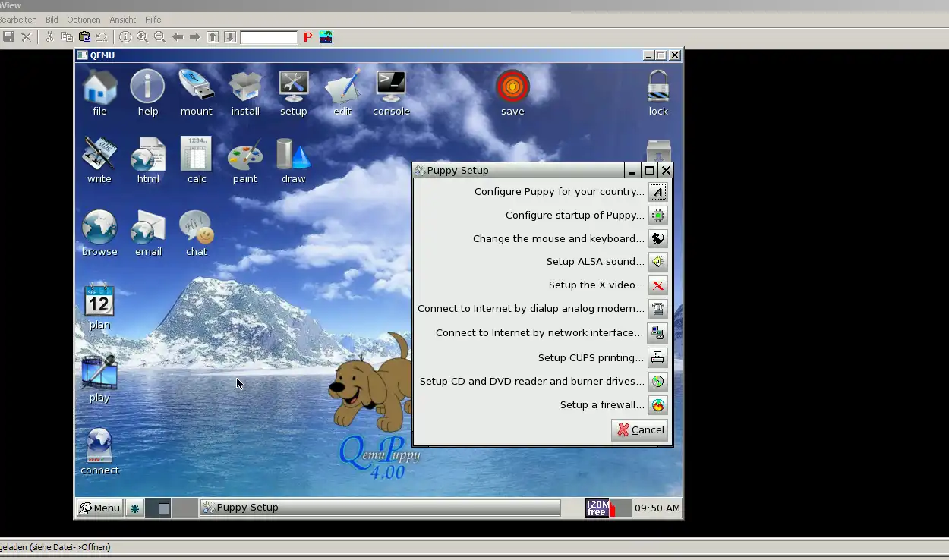Click the zoom out magnifier icon
The height and width of the screenshot is (560, 949).
pyautogui.click(x=159, y=36)
